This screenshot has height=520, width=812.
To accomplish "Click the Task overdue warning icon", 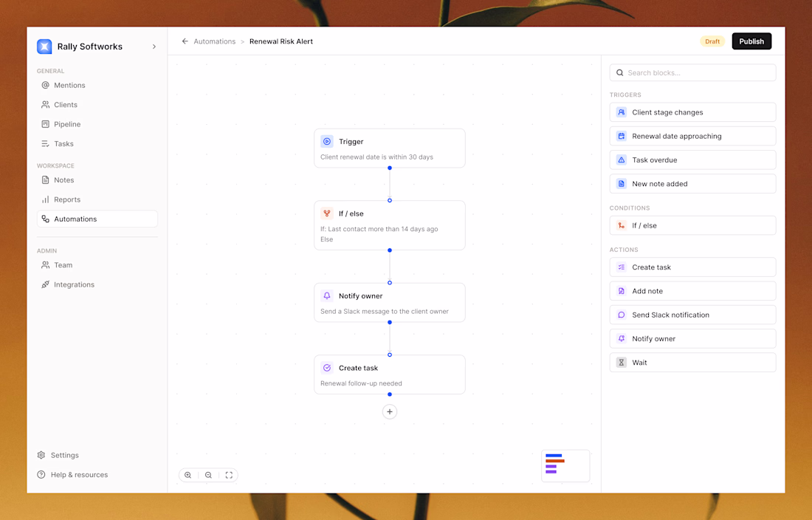I will click(622, 160).
